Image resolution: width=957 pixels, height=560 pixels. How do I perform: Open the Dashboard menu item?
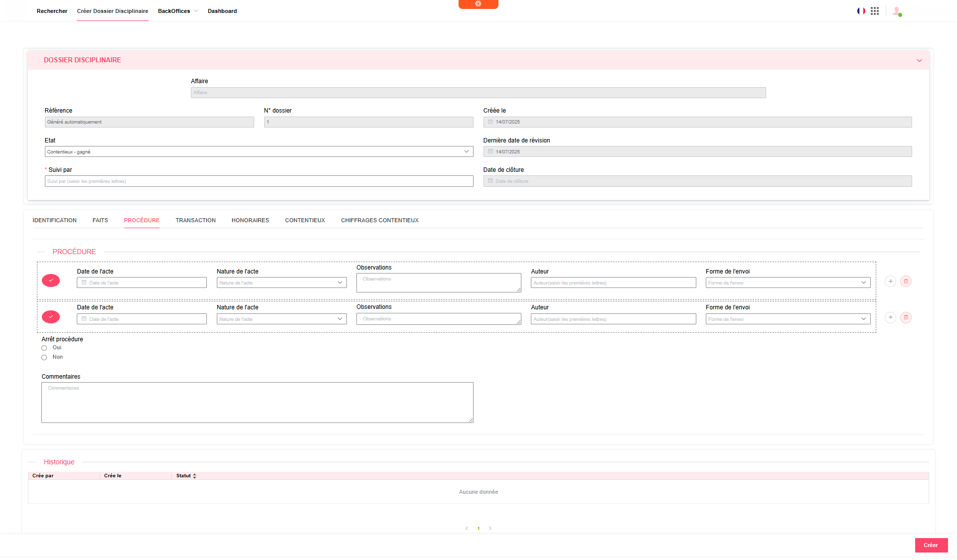click(x=222, y=11)
